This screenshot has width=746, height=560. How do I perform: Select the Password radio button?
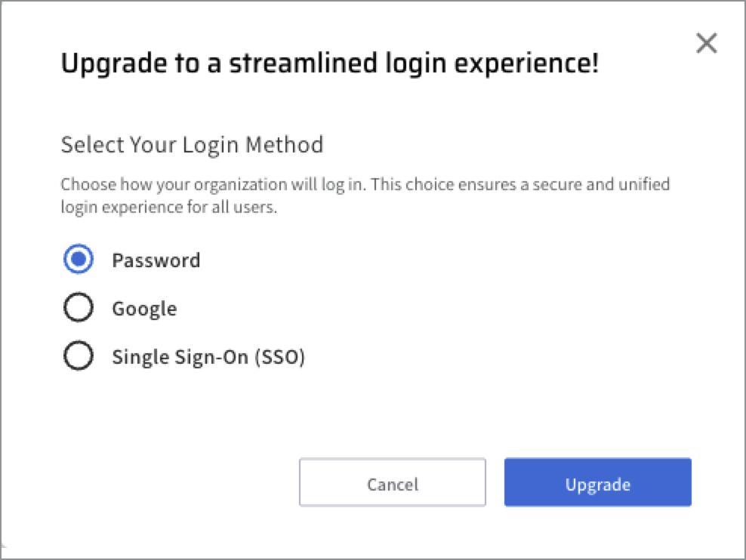[x=79, y=260]
